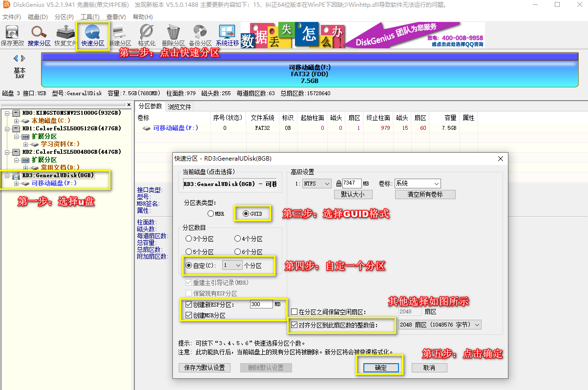Click the RD3 GeneralUDisk removable disk icon
This screenshot has height=390, width=588.
click(16, 175)
